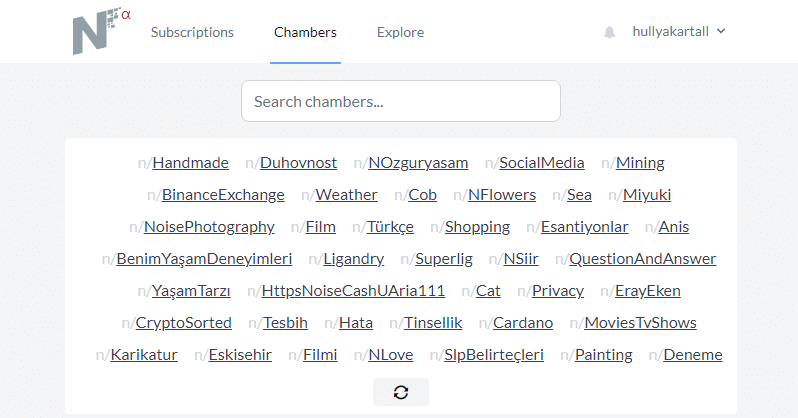
Task: Open the hullyakartall account dropdown
Action: coord(678,32)
